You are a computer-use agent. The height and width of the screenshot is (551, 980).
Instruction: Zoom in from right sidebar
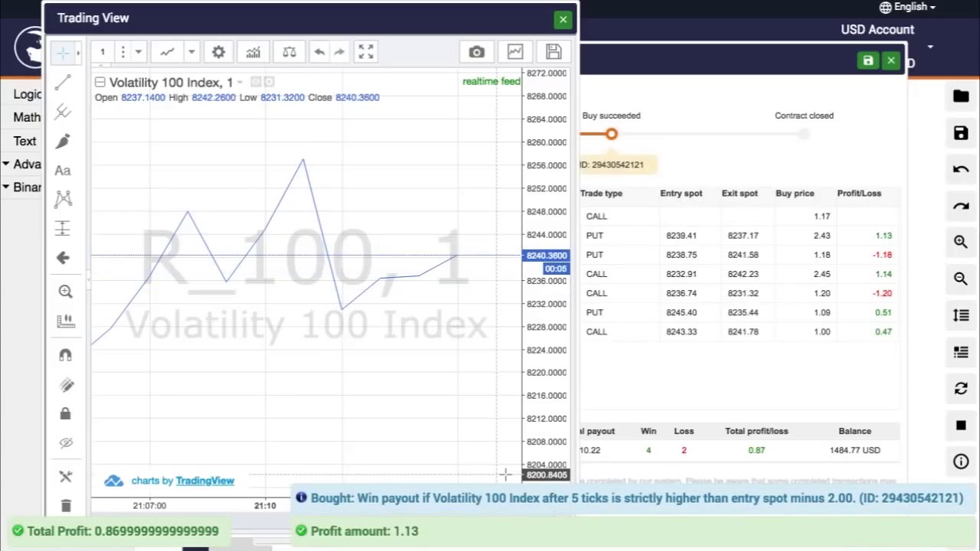tap(961, 242)
